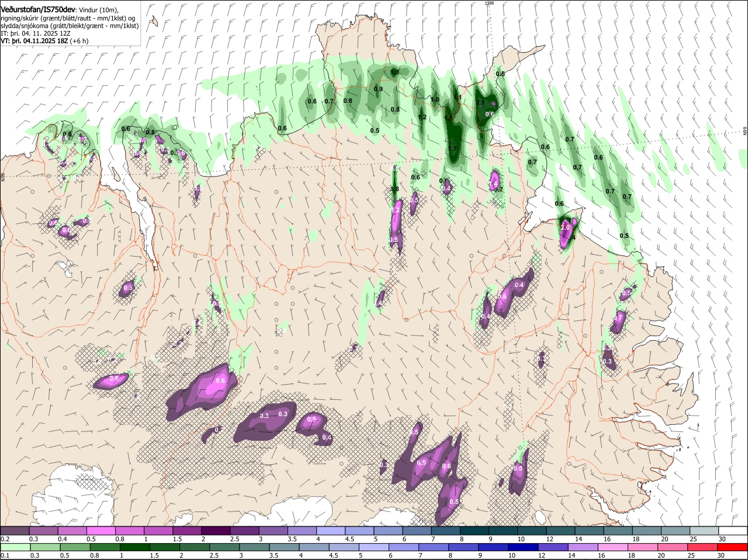Viewport: 748px width, 560px height.
Task: Click the 2.1 precipitation value on the map
Action: [480, 102]
